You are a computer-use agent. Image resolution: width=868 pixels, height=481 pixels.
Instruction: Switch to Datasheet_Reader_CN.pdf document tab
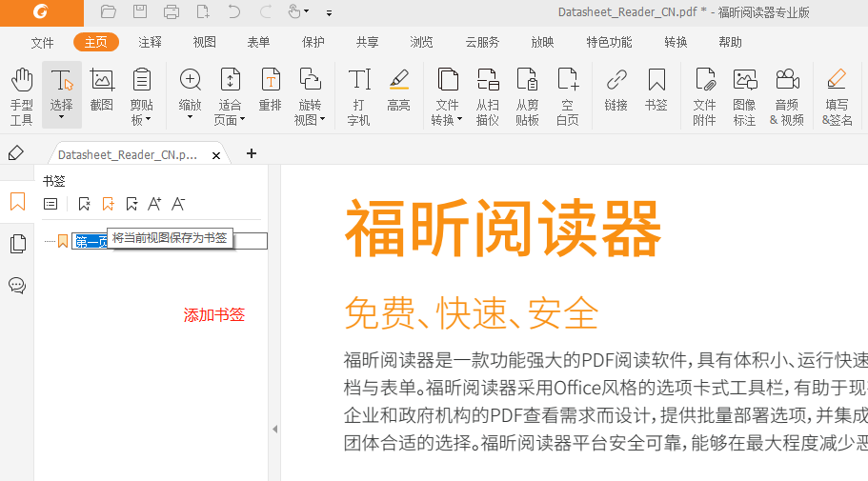tap(128, 155)
